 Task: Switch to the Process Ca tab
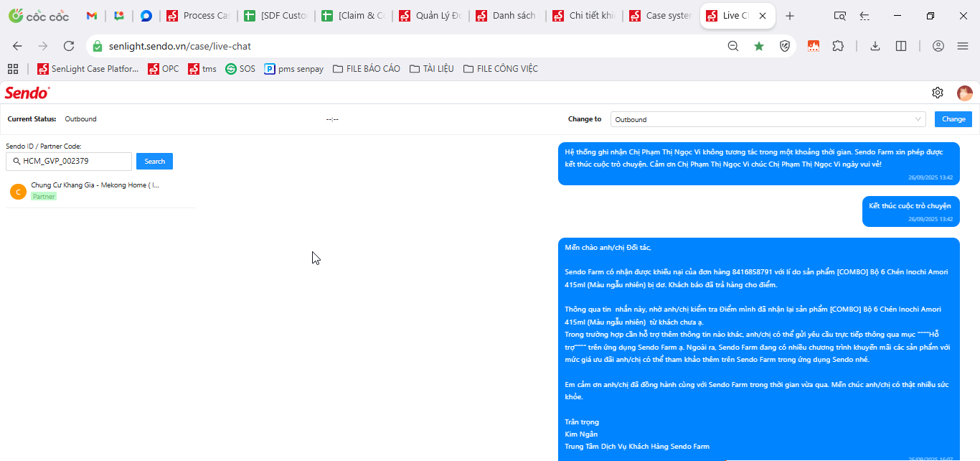pos(197,16)
